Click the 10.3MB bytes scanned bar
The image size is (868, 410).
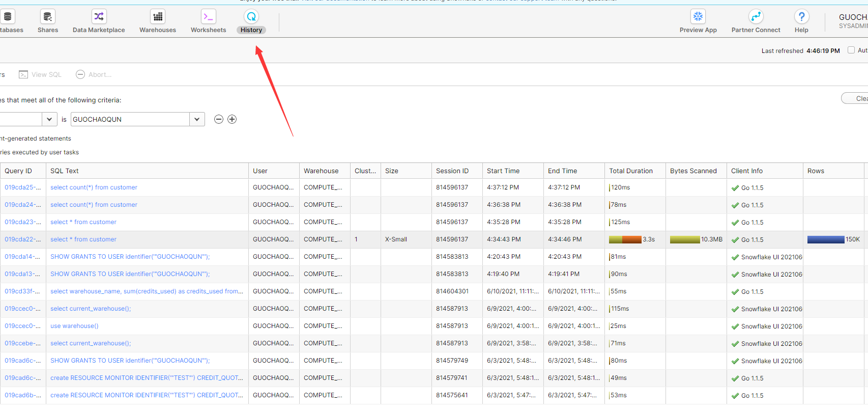pos(685,239)
